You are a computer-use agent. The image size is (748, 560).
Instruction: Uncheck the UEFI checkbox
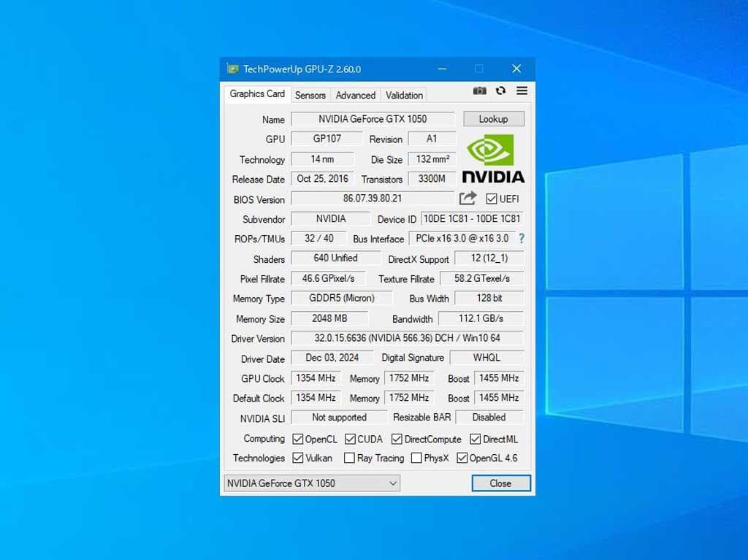click(x=490, y=198)
